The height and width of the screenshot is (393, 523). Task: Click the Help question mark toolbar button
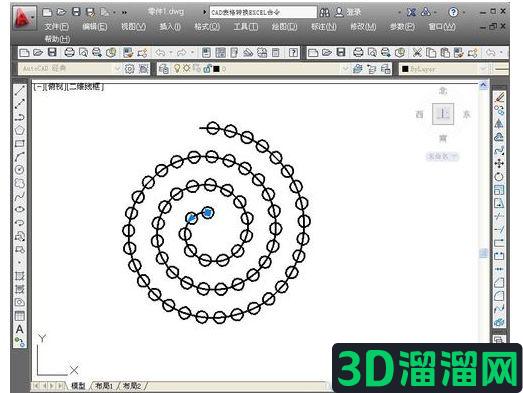coord(293,53)
